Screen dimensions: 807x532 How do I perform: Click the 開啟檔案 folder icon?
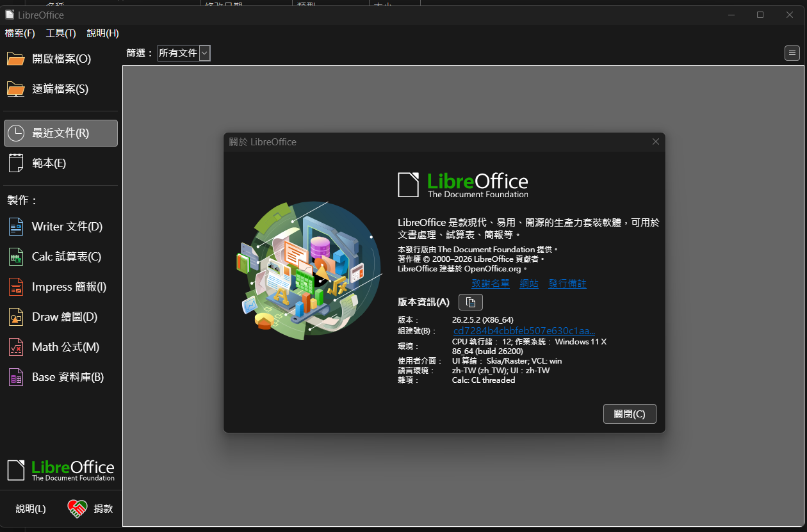(x=16, y=59)
